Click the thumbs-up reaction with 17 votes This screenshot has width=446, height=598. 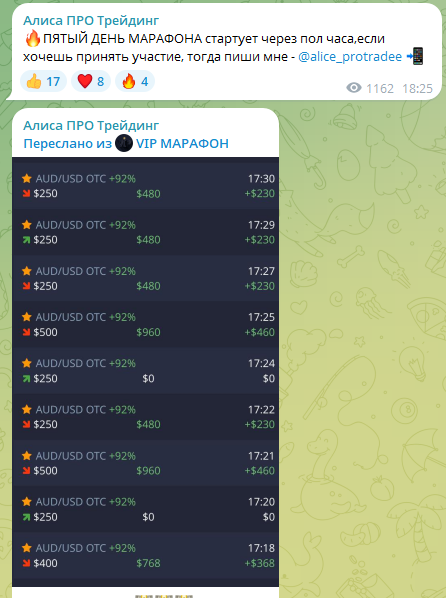pyautogui.click(x=43, y=81)
